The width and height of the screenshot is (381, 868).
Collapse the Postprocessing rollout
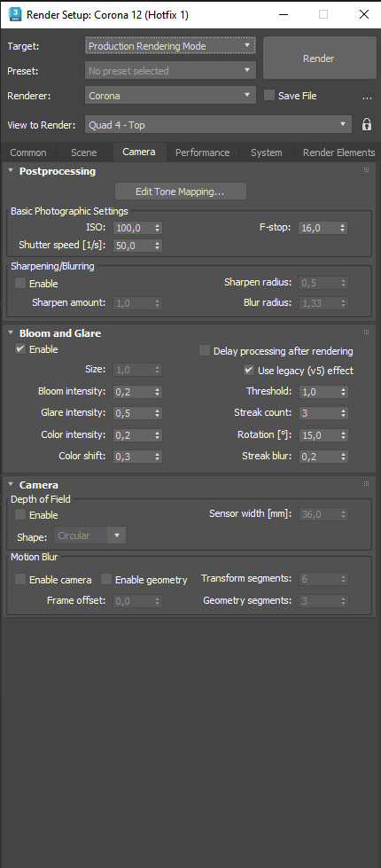(11, 170)
